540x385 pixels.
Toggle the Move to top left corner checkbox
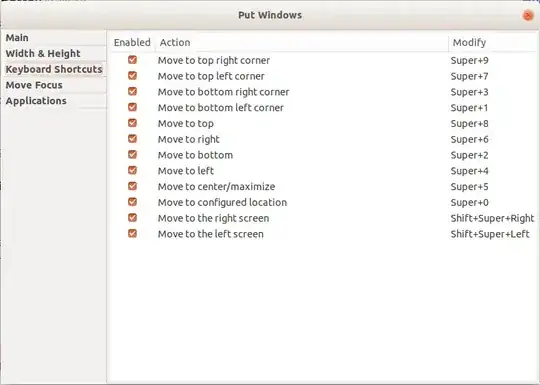click(x=132, y=76)
